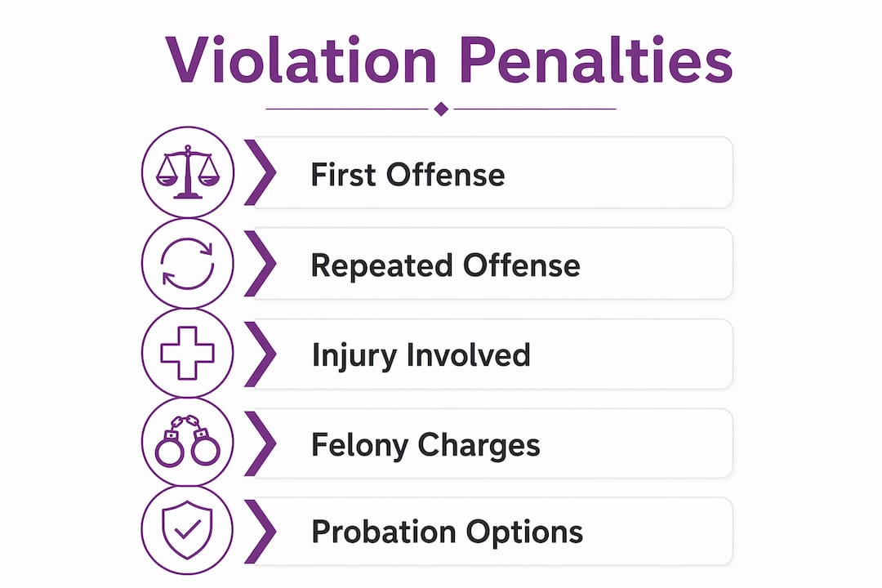Click the Violation Penalties heading
The width and height of the screenshot is (882, 588).
[449, 60]
